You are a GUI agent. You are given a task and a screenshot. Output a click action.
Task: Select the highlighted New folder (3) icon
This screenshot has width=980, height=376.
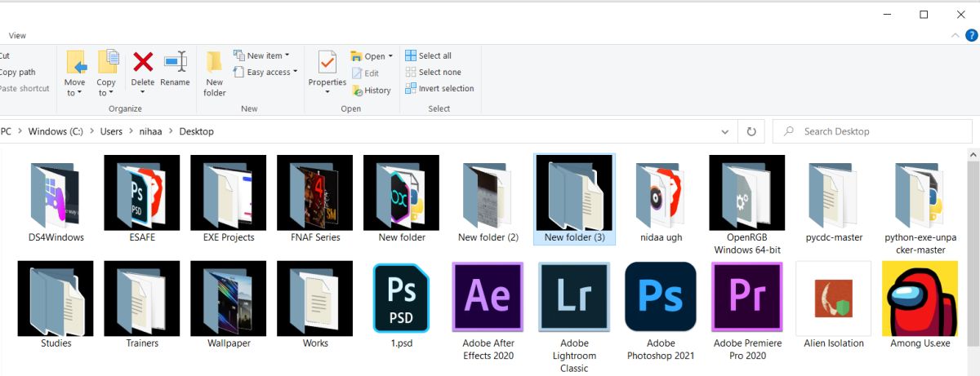click(x=575, y=193)
